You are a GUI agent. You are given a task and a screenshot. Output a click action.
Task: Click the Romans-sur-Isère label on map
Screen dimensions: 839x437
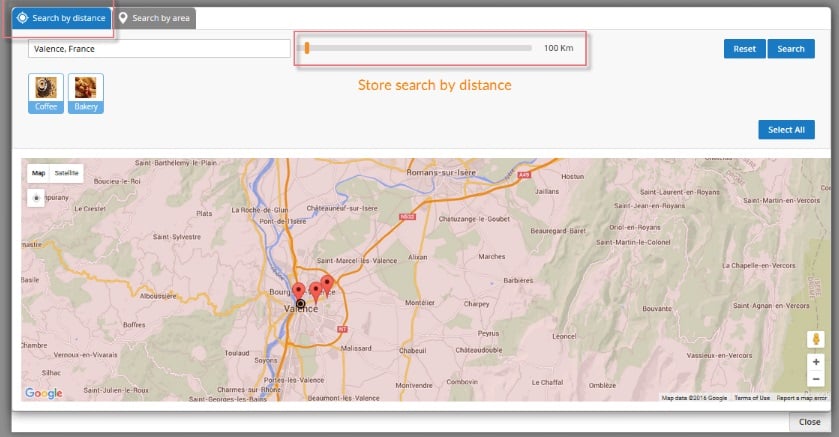[x=441, y=172]
